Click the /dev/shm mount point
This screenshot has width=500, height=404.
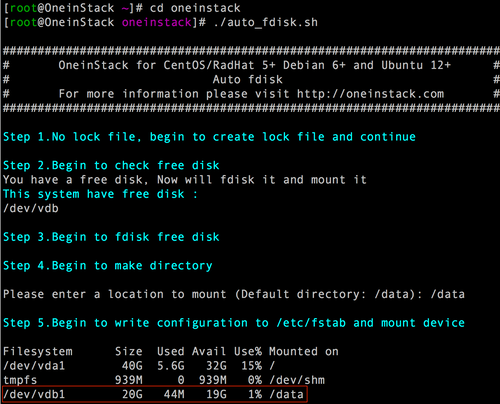point(297,380)
